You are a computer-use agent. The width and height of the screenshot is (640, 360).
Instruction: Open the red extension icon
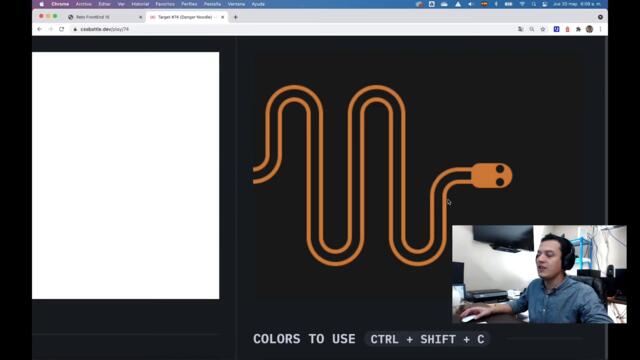[567, 29]
